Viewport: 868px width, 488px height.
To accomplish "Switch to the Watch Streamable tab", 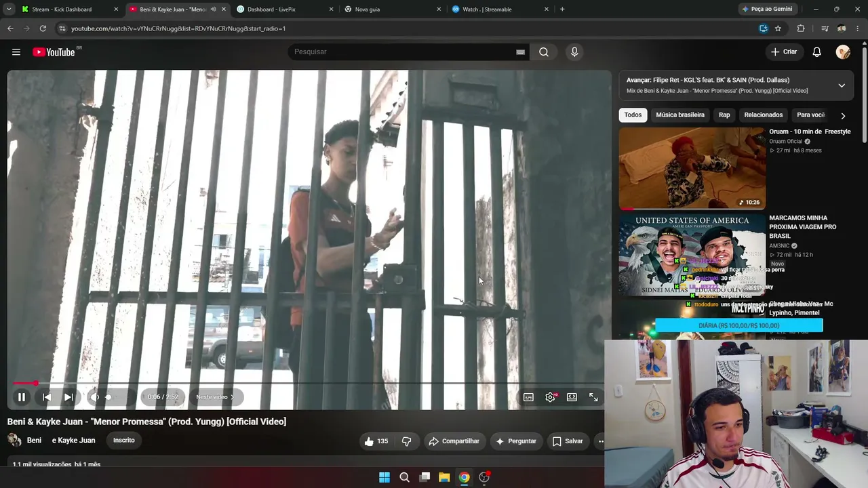I will [500, 9].
